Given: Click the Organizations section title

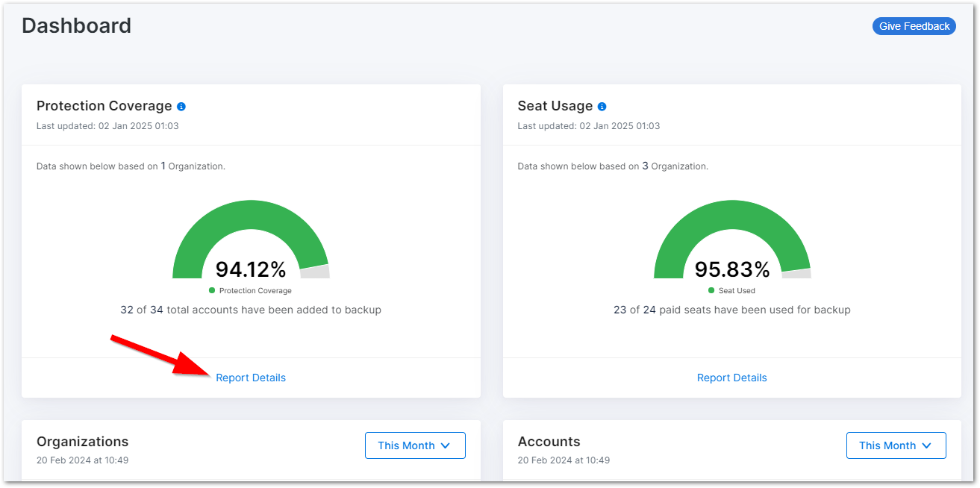Looking at the screenshot, I should coord(82,442).
